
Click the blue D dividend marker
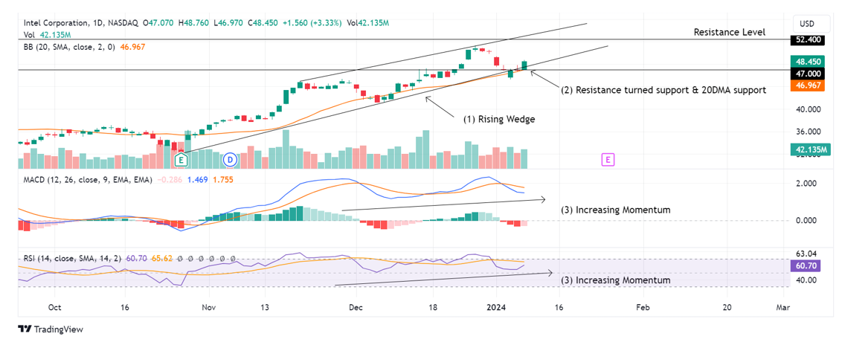coord(229,160)
